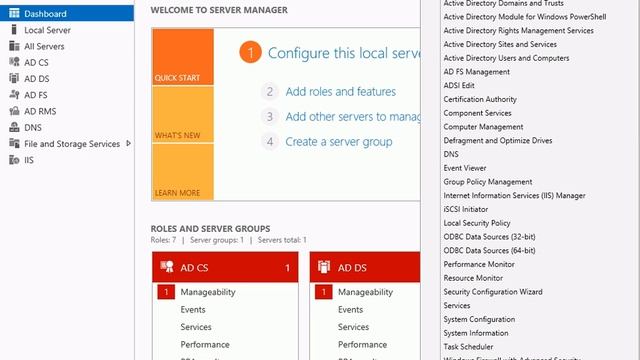Open System Configuration menu entry
The width and height of the screenshot is (640, 360).
pyautogui.click(x=479, y=320)
